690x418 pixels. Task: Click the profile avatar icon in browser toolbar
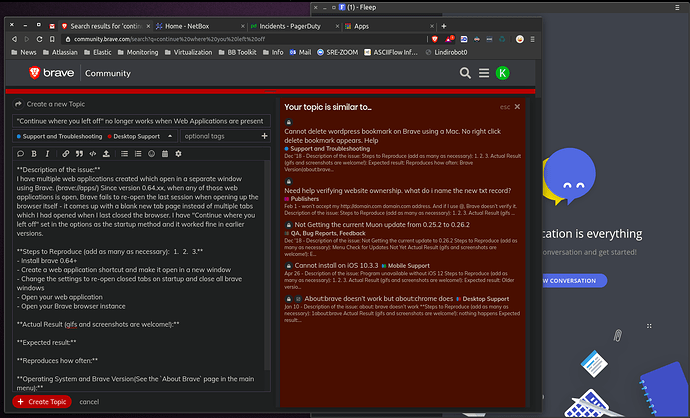520,39
